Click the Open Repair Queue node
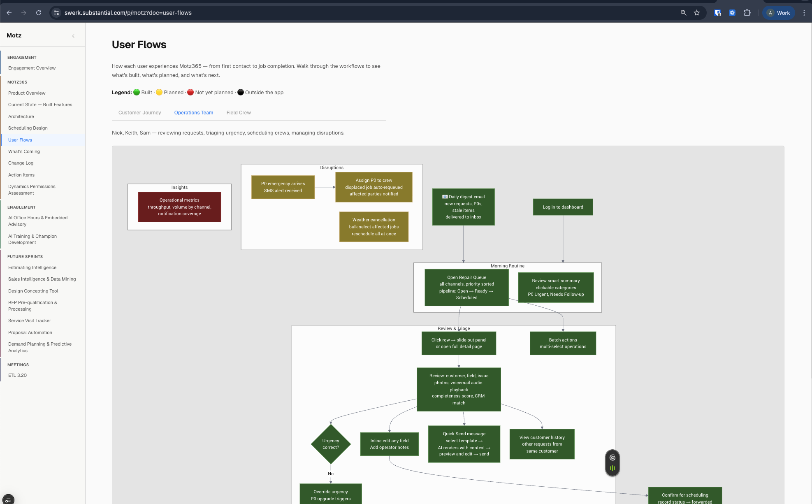Screen dimensions: 812x504 [466, 288]
